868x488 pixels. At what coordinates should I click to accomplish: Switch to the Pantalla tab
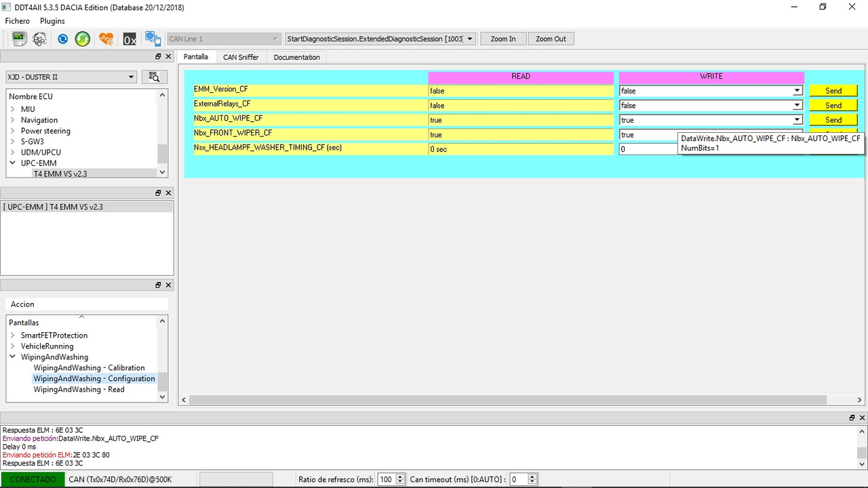coord(196,57)
